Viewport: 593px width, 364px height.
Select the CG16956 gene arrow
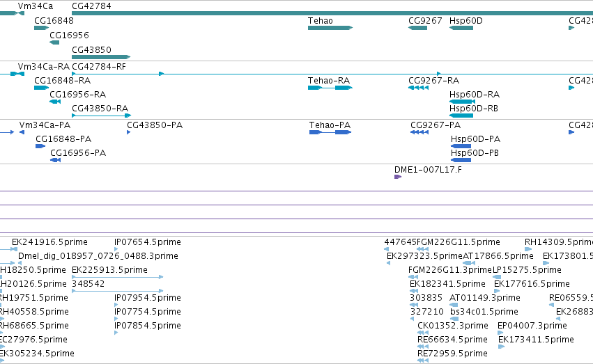pos(54,42)
